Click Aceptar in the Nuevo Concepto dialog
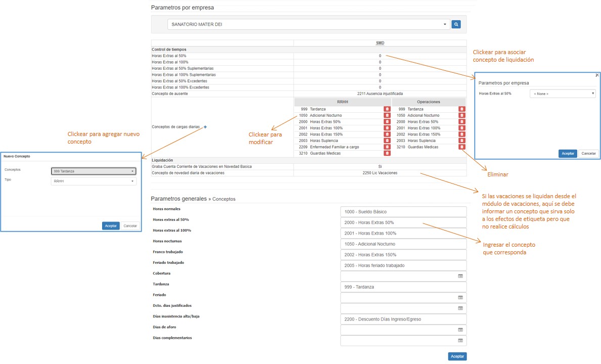Viewport: 601px width, 364px height. [111, 226]
